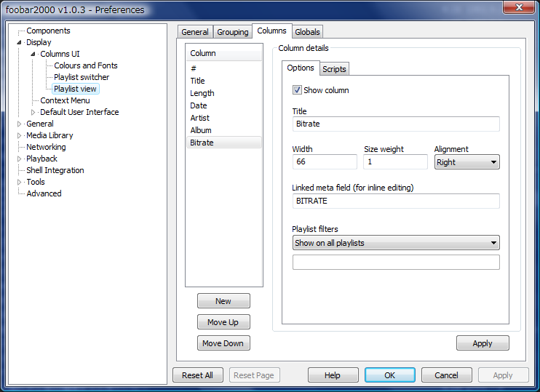Select the Date column entry
Viewport: 540px width, 392px height.
[224, 105]
